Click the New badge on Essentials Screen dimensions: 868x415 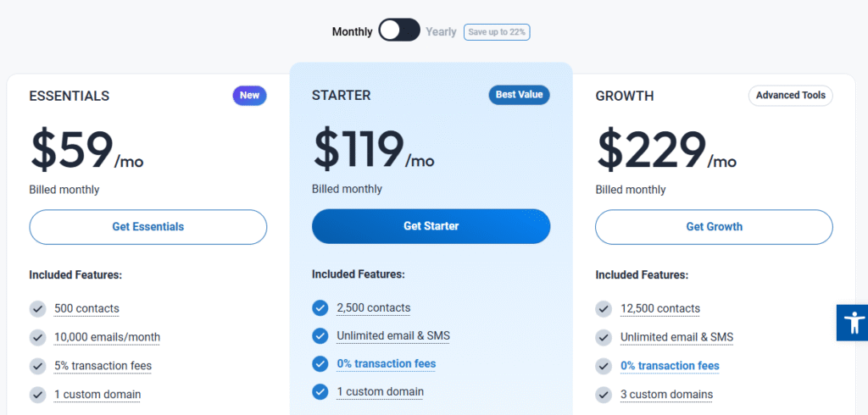[249, 96]
